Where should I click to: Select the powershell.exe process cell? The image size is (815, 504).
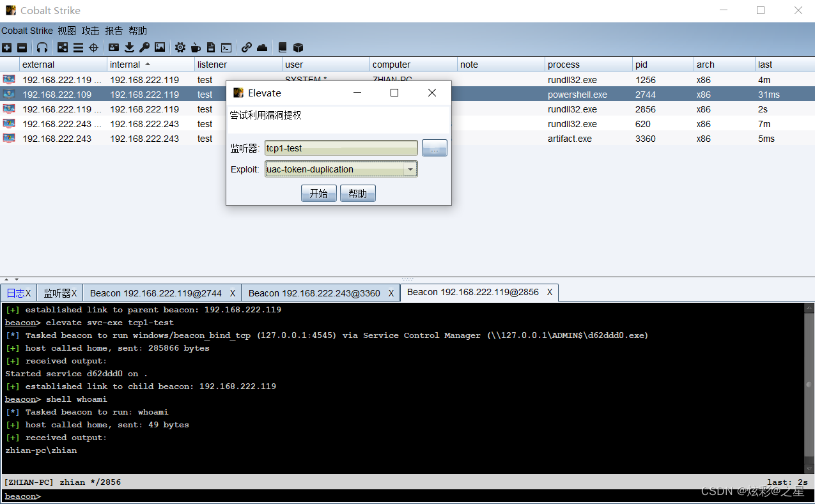tap(589, 95)
